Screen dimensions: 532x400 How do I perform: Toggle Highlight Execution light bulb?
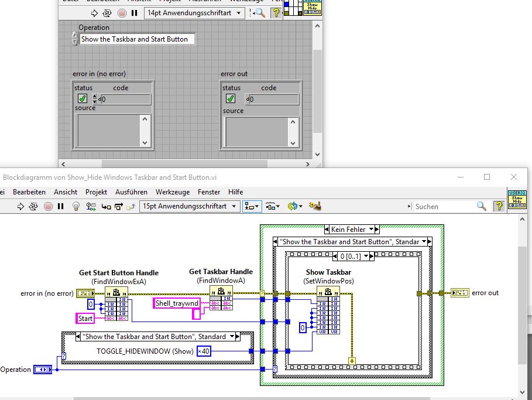pyautogui.click(x=75, y=206)
